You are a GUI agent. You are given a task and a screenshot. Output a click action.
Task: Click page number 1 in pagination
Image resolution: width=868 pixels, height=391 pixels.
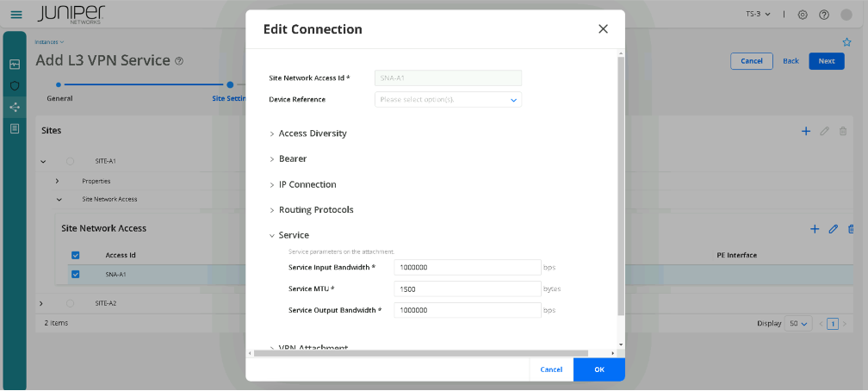833,324
